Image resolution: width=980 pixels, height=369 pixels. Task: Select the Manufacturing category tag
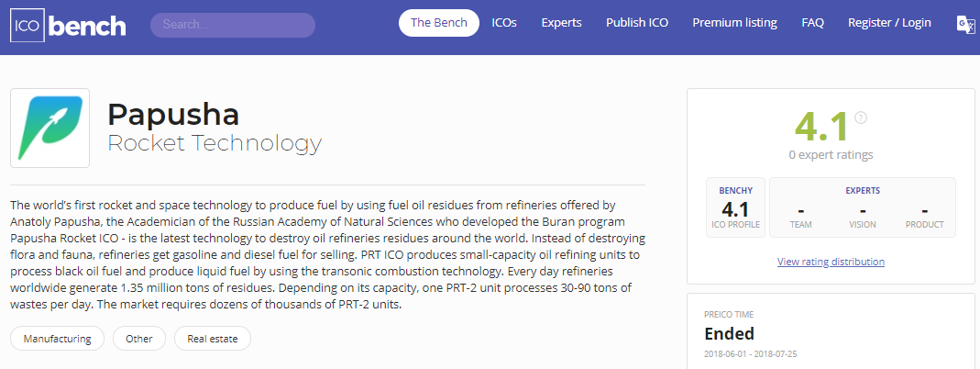(x=57, y=339)
